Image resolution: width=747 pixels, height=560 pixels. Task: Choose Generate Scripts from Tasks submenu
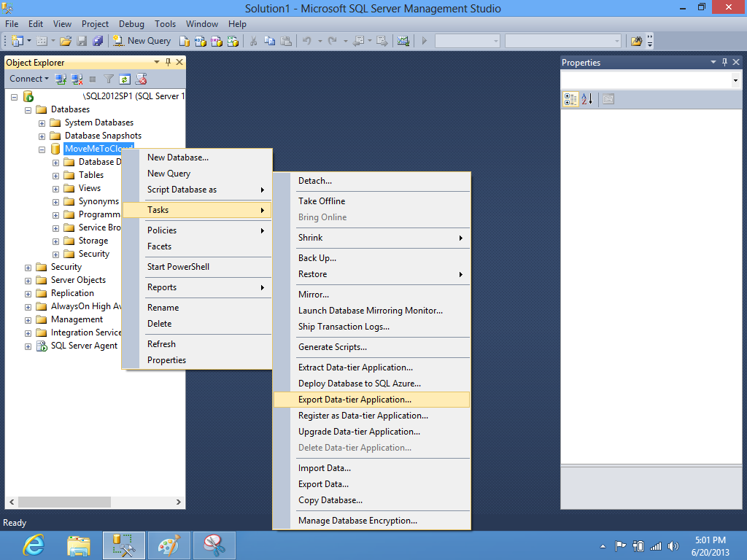coord(332,347)
